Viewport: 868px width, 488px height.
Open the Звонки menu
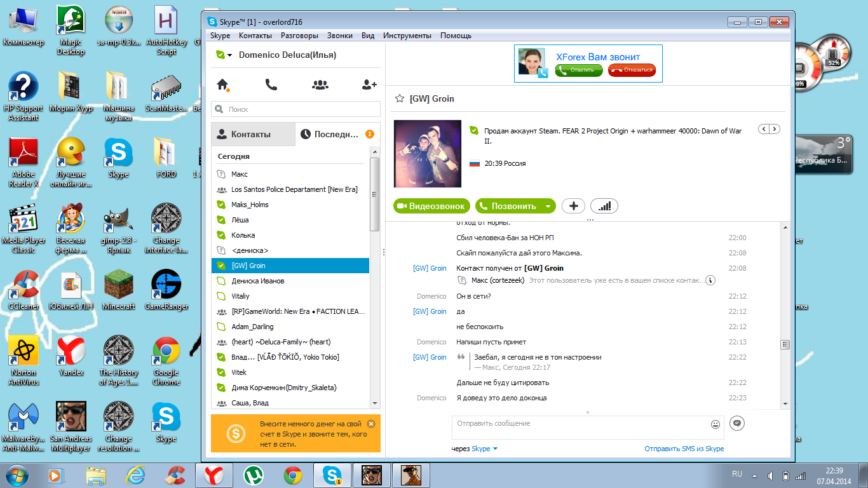(x=340, y=36)
